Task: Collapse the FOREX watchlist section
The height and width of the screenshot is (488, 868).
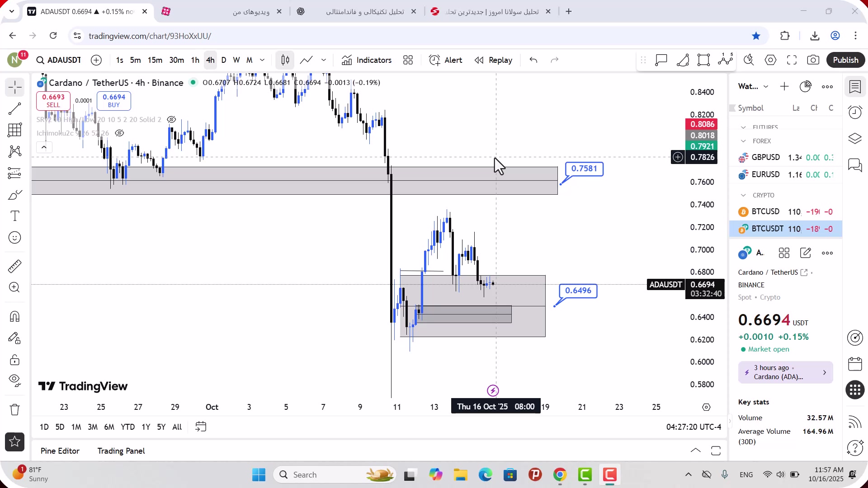Action: coord(743,141)
